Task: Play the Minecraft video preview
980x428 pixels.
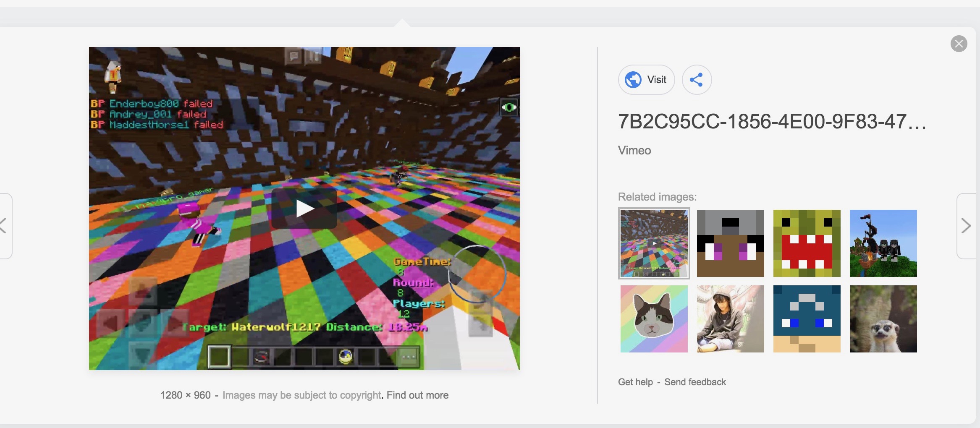Action: click(x=304, y=209)
